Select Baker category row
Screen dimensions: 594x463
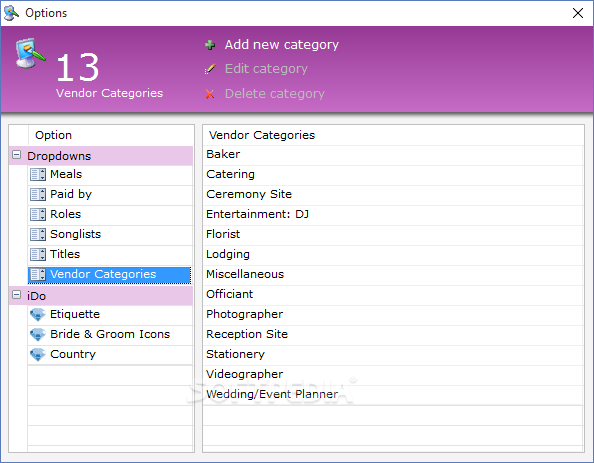click(x=393, y=155)
